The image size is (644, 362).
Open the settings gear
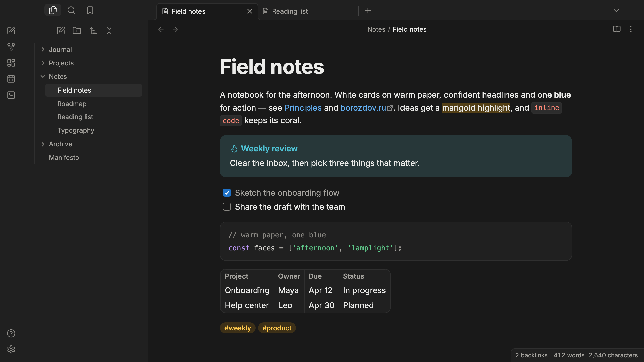coord(11,349)
